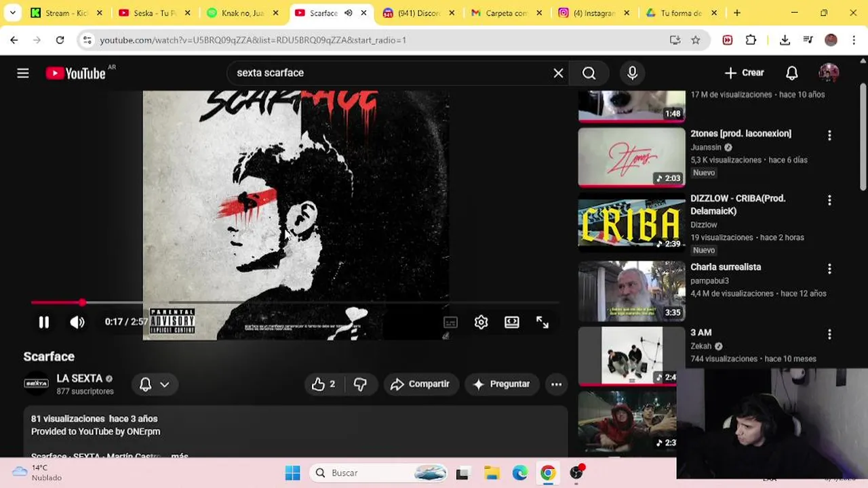The height and width of the screenshot is (488, 868).
Task: Clear the search text with the X icon
Action: (x=558, y=73)
